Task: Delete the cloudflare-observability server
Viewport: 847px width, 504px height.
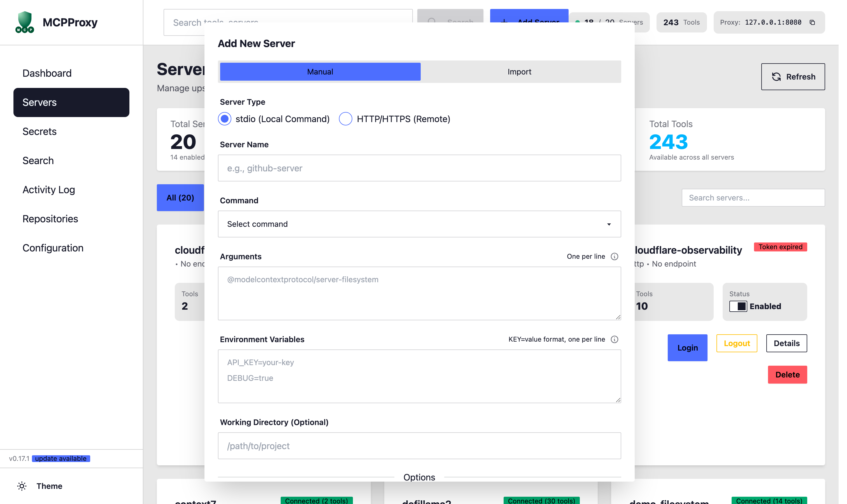Action: tap(787, 374)
